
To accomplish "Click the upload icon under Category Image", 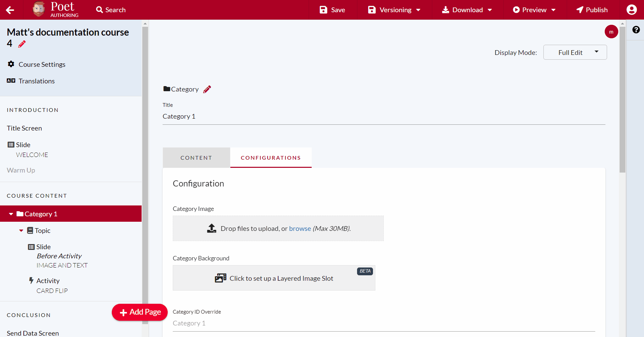I will 211,228.
